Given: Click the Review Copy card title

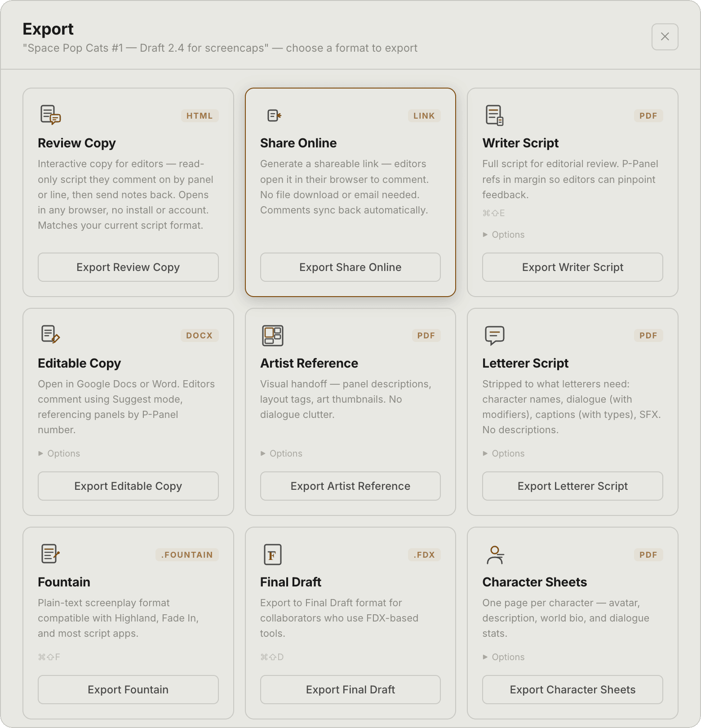Looking at the screenshot, I should (x=77, y=143).
